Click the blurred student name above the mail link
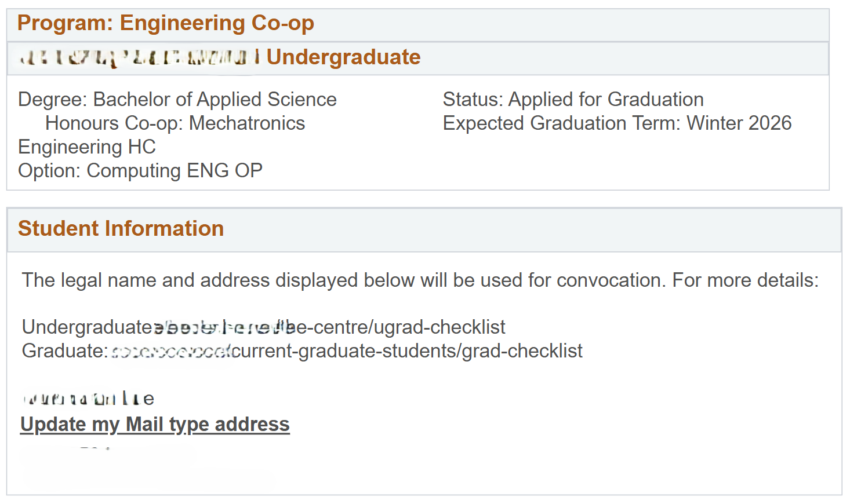The width and height of the screenshot is (850, 504). (x=88, y=399)
